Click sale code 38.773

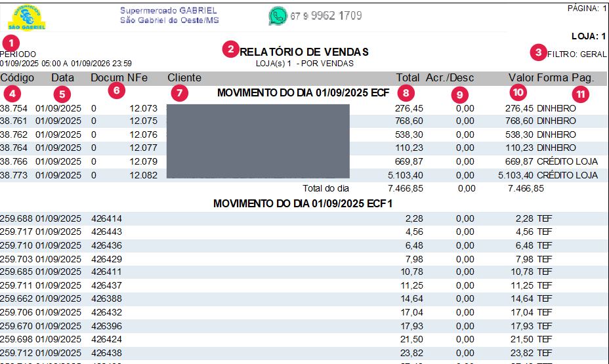(x=14, y=175)
